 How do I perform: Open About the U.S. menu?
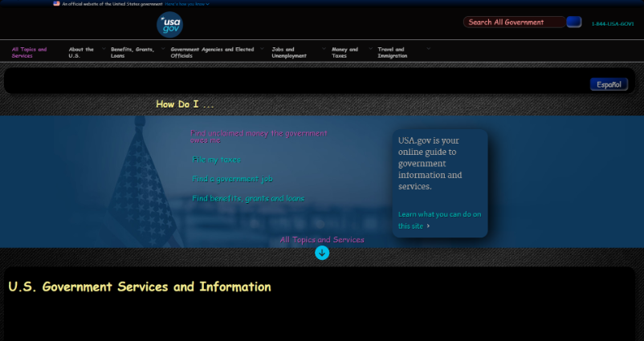point(81,52)
